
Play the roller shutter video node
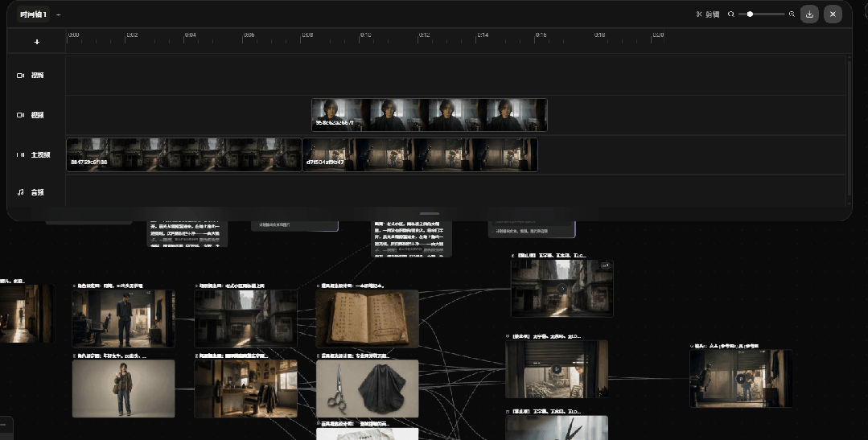(557, 369)
